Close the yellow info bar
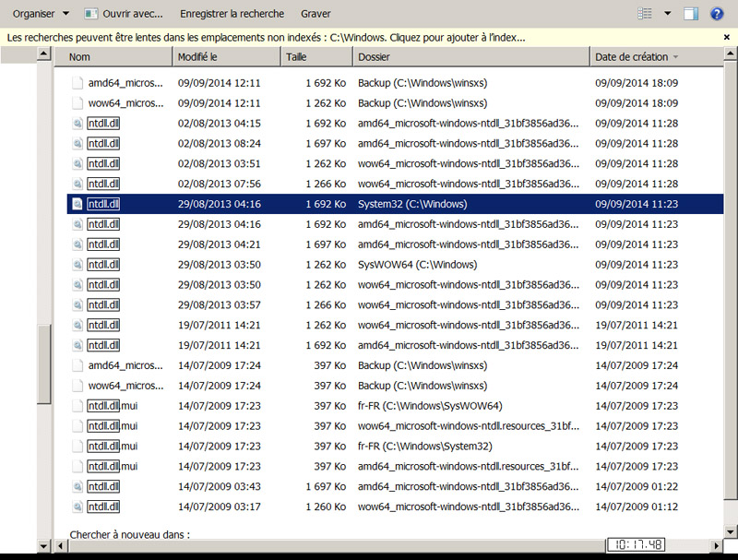This screenshot has width=738, height=560. point(727,37)
